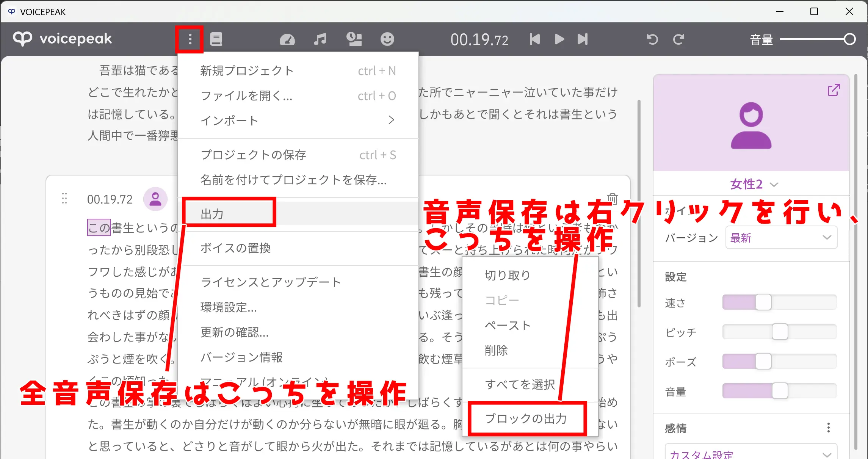Adjust the 音量 slider in 設定

pos(780,391)
